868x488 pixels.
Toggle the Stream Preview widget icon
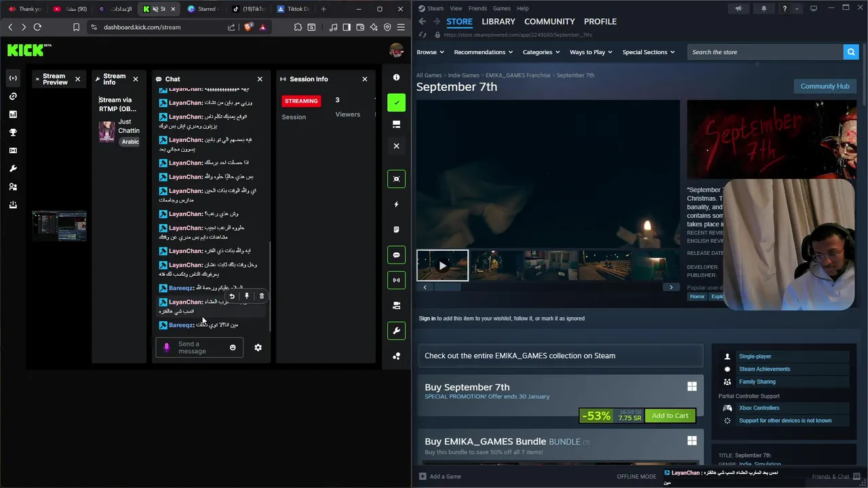(x=397, y=179)
